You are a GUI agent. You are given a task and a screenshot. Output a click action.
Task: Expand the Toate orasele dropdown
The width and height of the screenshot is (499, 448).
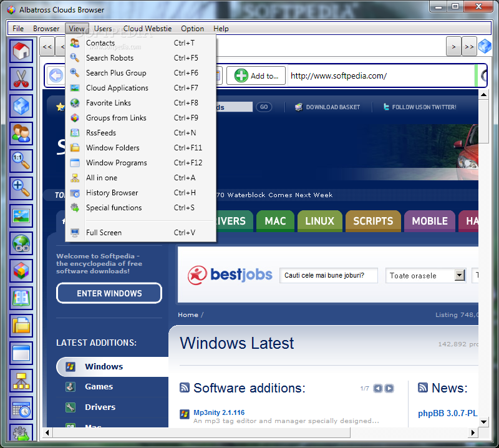(460, 275)
